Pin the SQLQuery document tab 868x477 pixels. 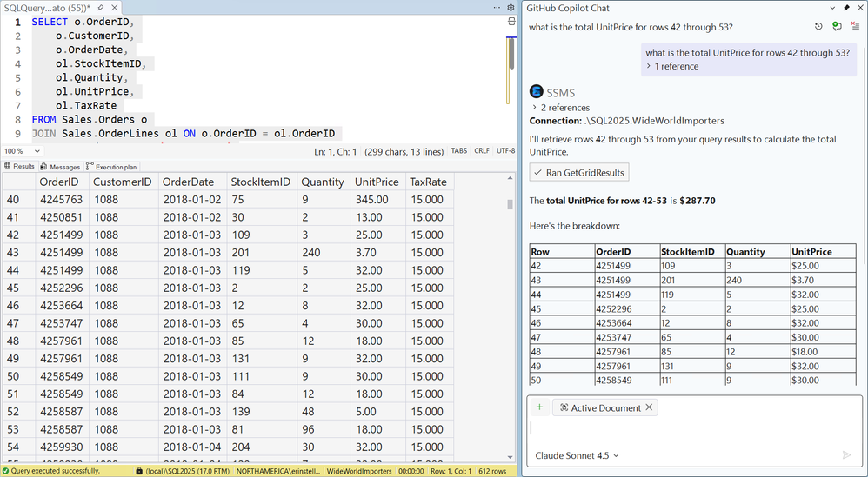click(100, 8)
